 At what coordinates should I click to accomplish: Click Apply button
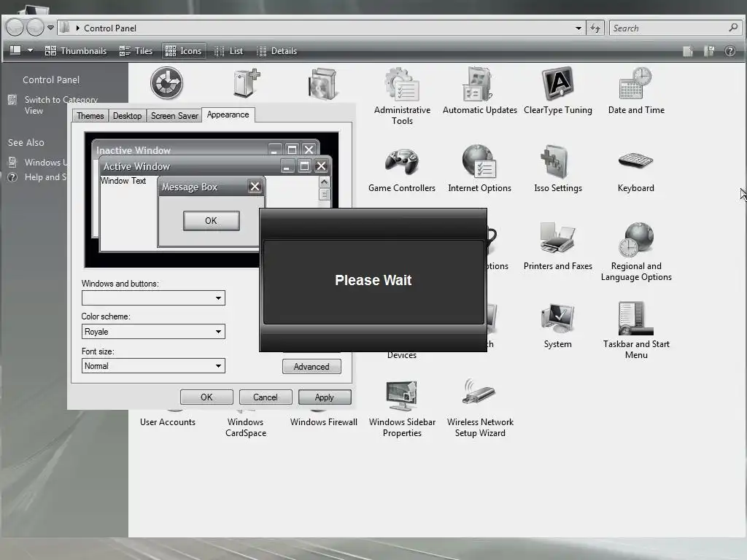pyautogui.click(x=325, y=397)
